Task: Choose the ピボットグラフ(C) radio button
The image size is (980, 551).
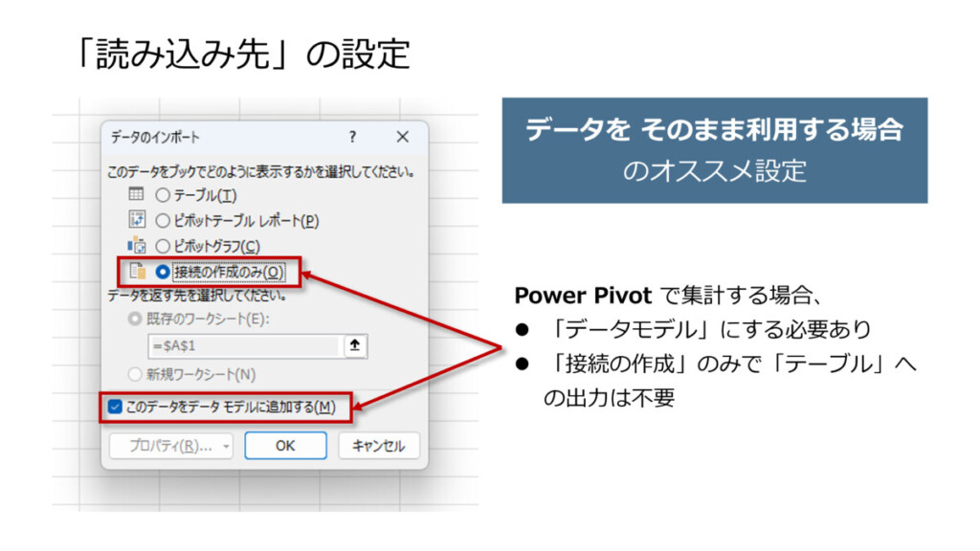Action: click(163, 246)
